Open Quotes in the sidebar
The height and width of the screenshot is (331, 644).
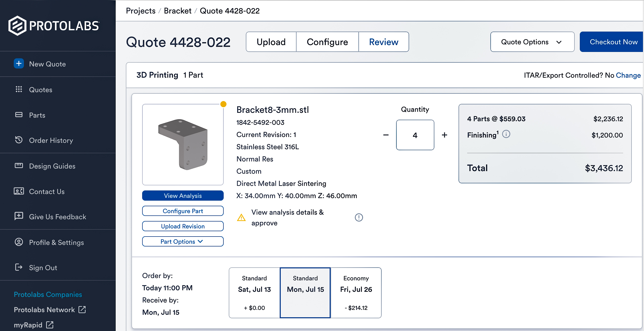tap(41, 90)
